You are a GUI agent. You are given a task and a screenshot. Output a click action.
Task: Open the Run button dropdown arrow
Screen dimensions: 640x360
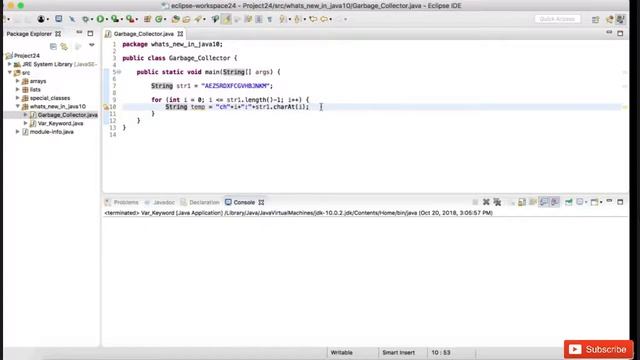[107, 20]
